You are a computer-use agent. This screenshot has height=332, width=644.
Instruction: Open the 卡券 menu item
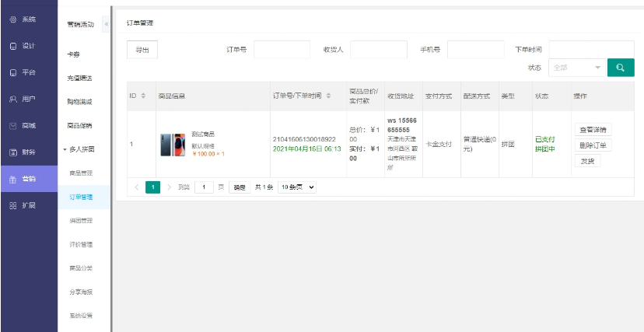pos(72,54)
